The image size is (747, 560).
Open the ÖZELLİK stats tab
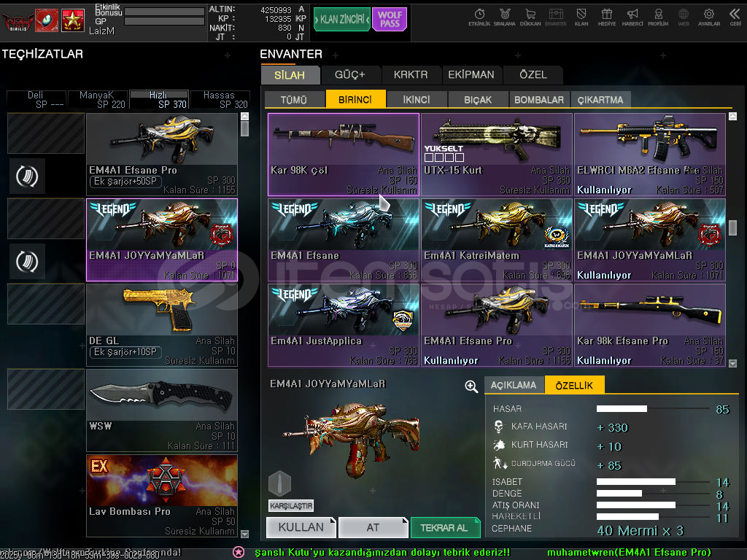coord(575,385)
